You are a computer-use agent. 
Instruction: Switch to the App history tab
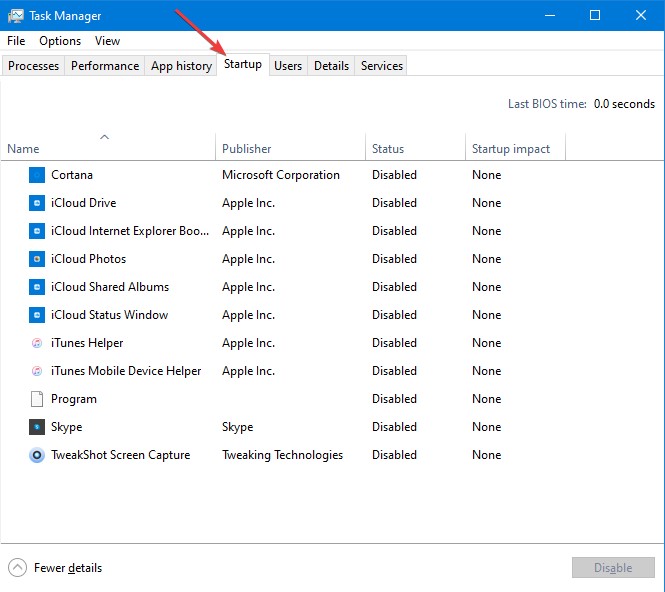coord(181,66)
